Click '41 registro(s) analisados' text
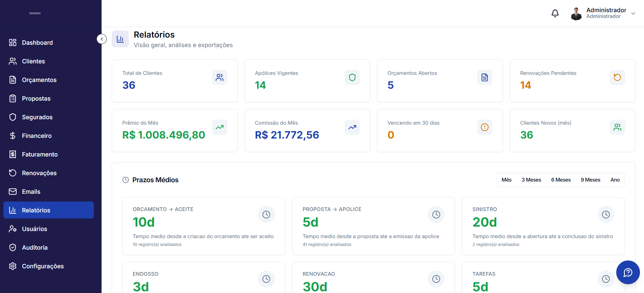 [x=327, y=245]
